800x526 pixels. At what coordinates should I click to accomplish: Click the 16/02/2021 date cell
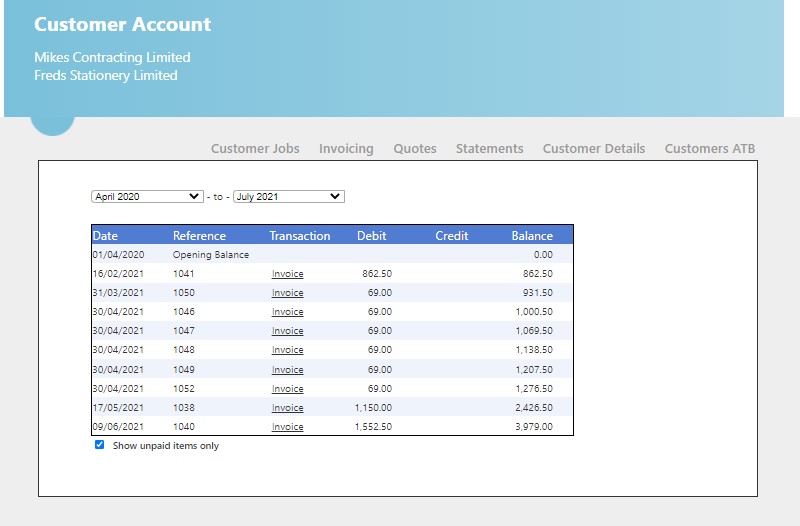118,273
